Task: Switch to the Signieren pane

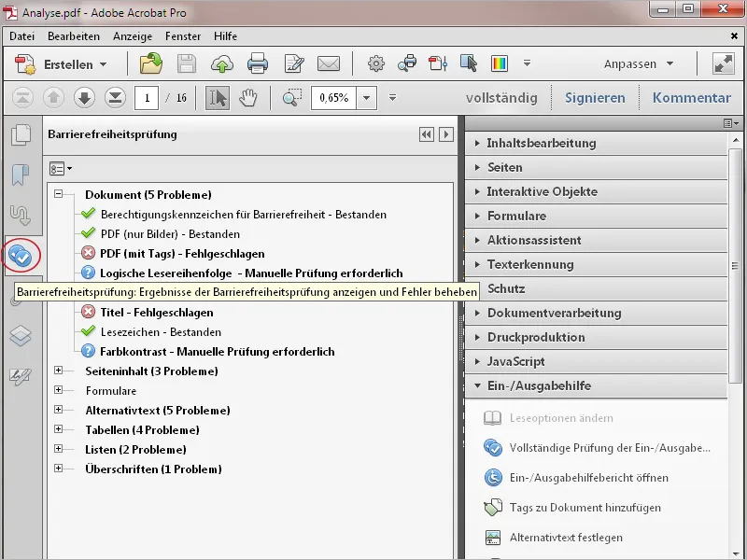Action: (595, 98)
